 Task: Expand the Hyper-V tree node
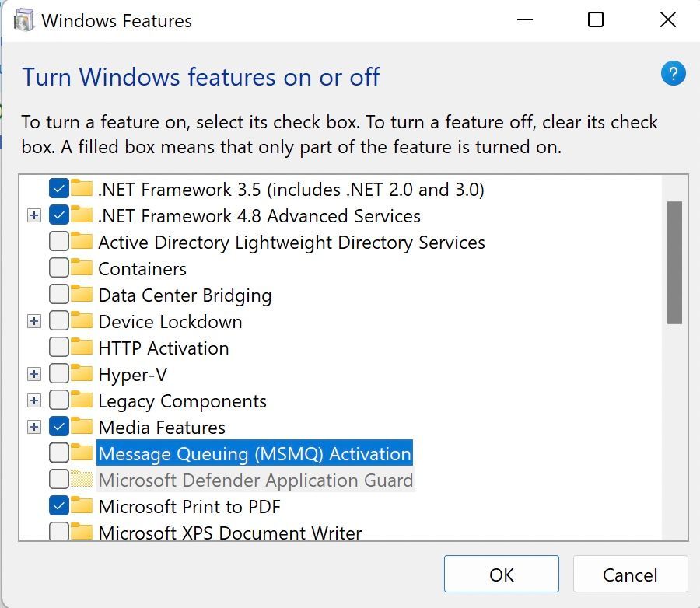(x=33, y=374)
